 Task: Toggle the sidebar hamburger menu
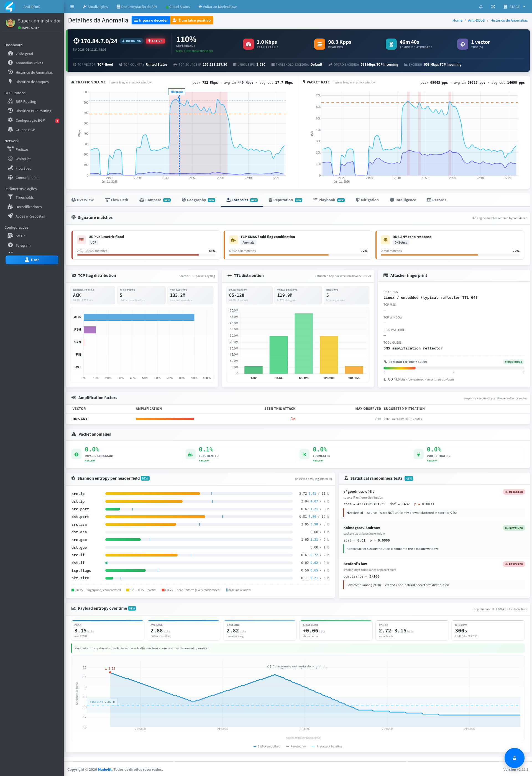pos(72,7)
